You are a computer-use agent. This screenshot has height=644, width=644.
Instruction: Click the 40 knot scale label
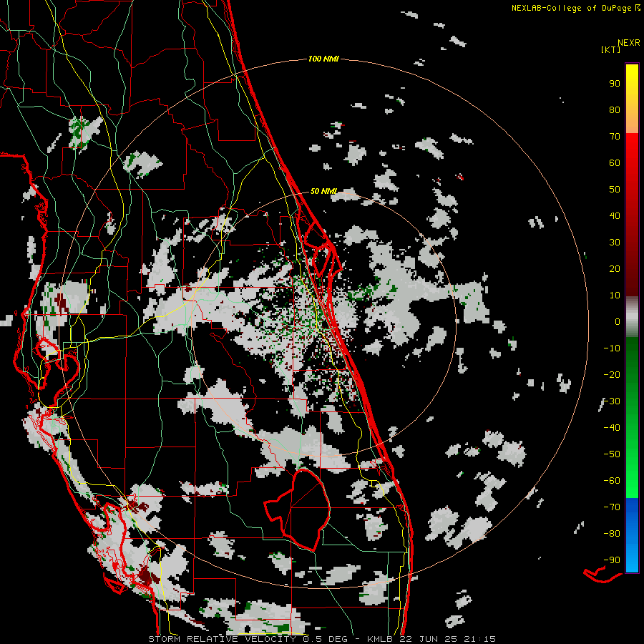click(615, 216)
